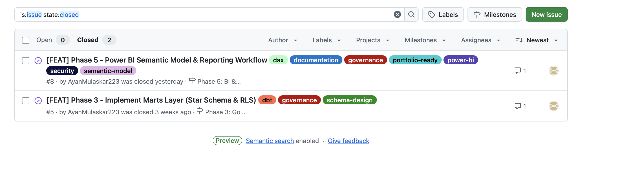Screen dimensions: 644x175
Task: Open the assignee avatar on the Phase 3 issue
Action: pos(554,106)
